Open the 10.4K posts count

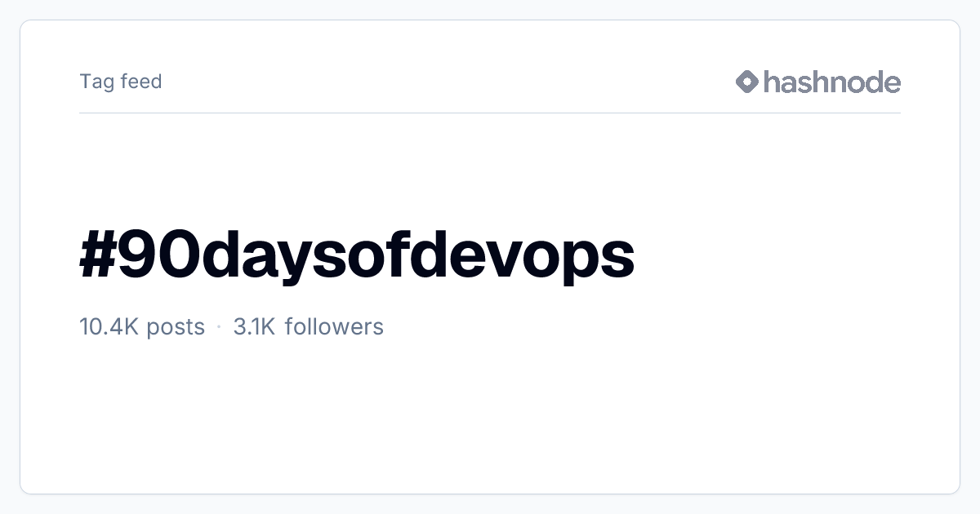click(142, 327)
